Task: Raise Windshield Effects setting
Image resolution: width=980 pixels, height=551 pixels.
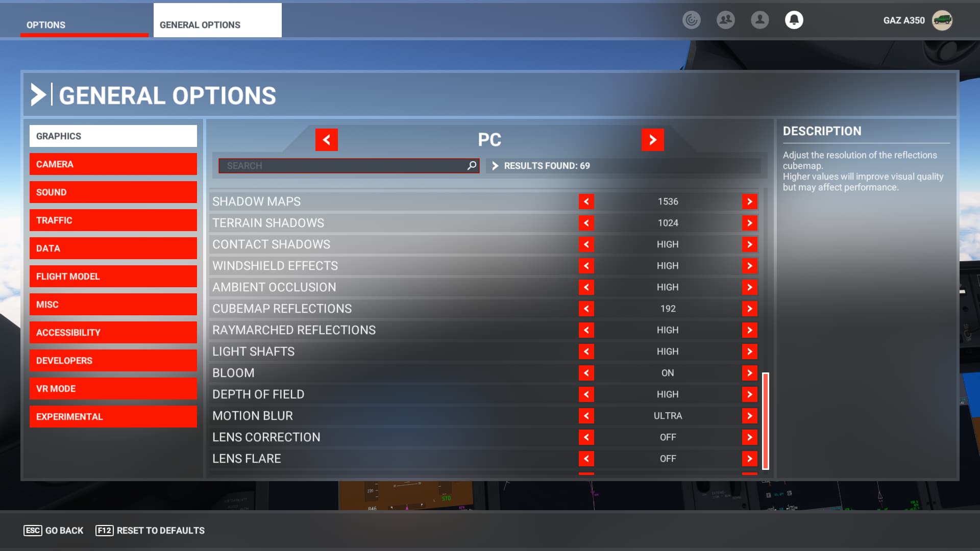Action: pyautogui.click(x=749, y=266)
